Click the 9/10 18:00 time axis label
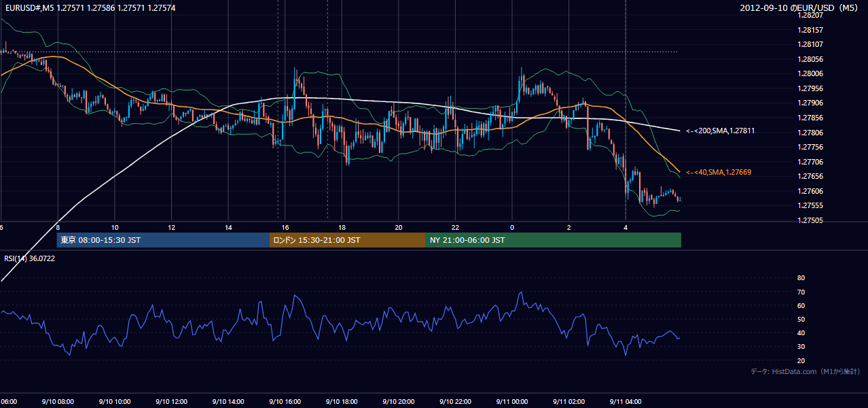The width and height of the screenshot is (868, 408). [342, 401]
